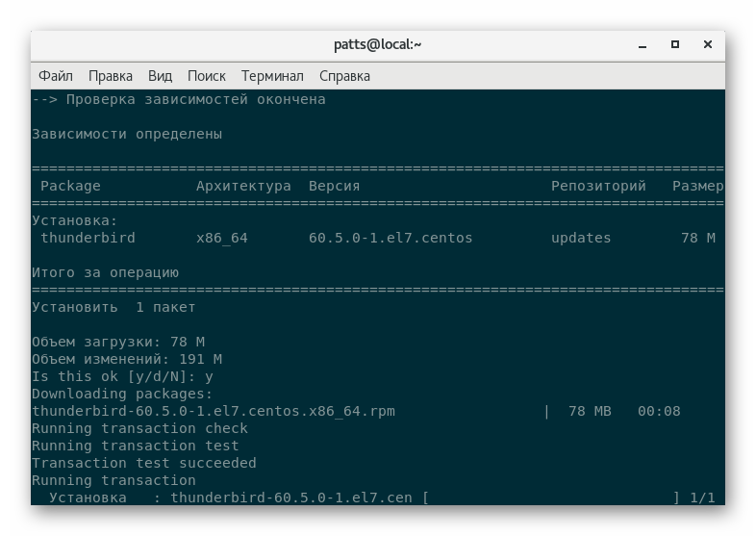This screenshot has height=536, width=756.
Task: Click the size value '78 M' in table row
Action: (698, 239)
